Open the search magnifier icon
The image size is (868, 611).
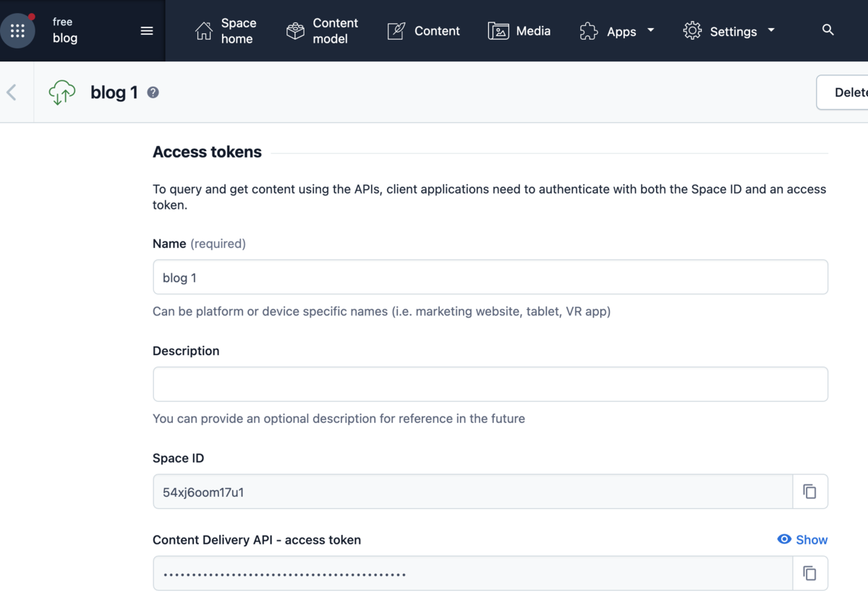click(828, 30)
